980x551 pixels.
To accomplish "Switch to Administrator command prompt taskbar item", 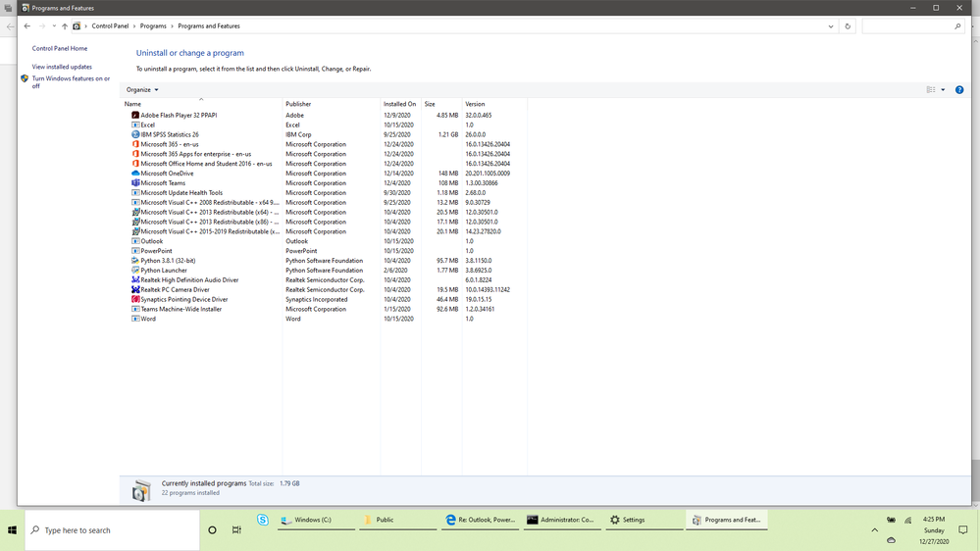I will click(562, 520).
